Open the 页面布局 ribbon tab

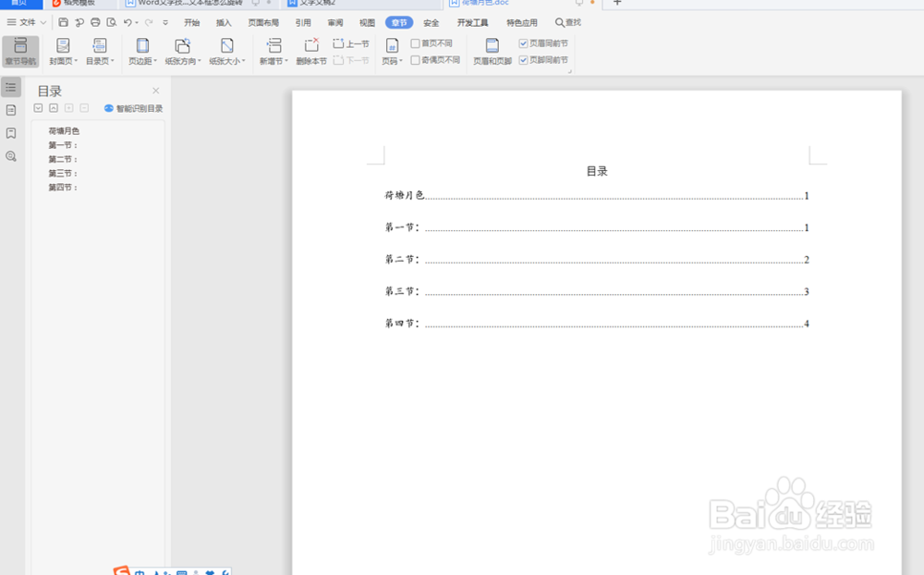(263, 22)
